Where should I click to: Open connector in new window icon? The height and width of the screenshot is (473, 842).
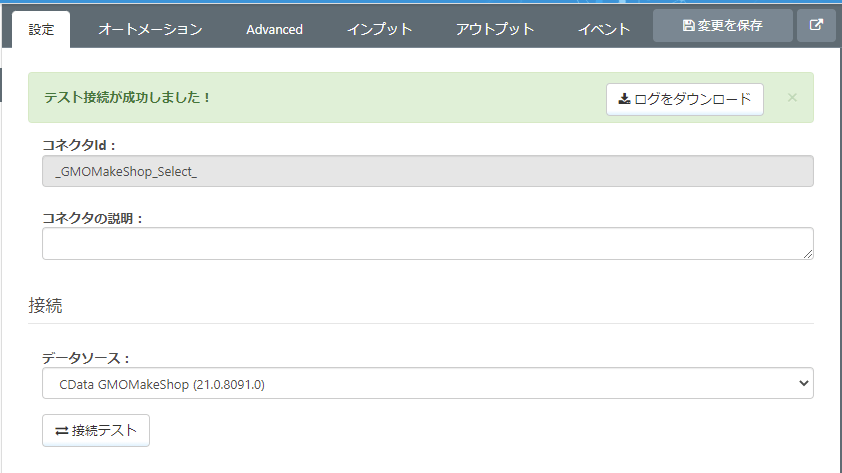(x=816, y=26)
